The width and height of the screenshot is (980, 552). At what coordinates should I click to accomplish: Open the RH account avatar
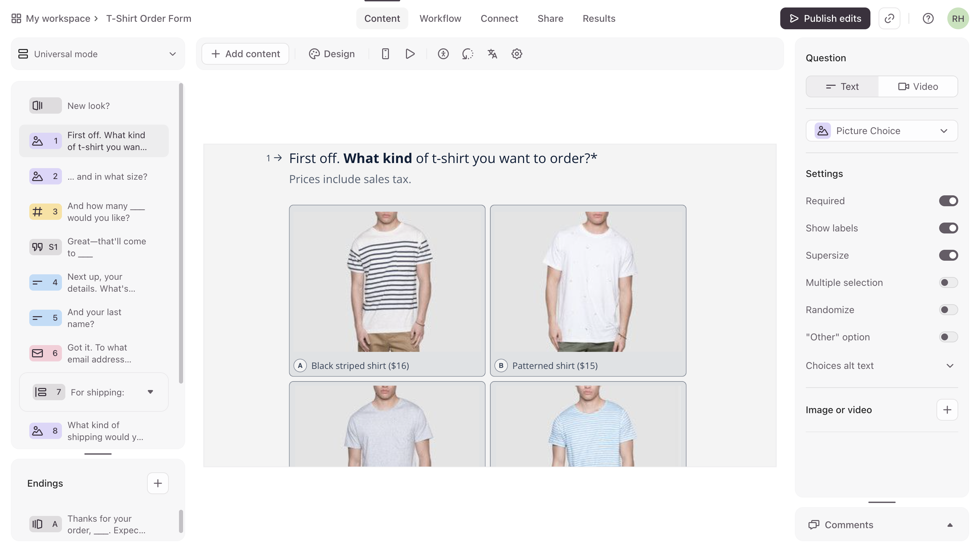point(958,18)
